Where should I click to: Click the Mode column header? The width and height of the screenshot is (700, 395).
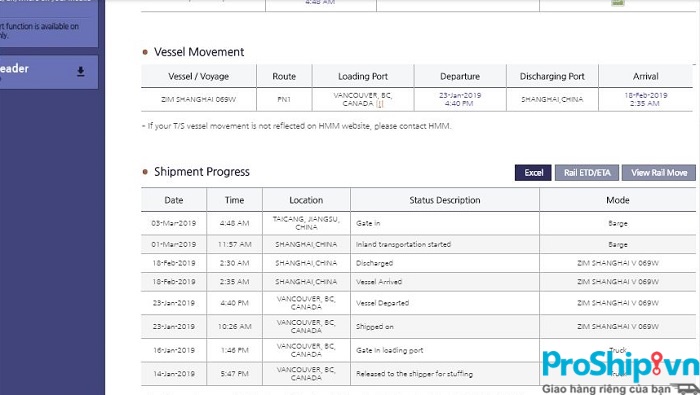click(617, 200)
